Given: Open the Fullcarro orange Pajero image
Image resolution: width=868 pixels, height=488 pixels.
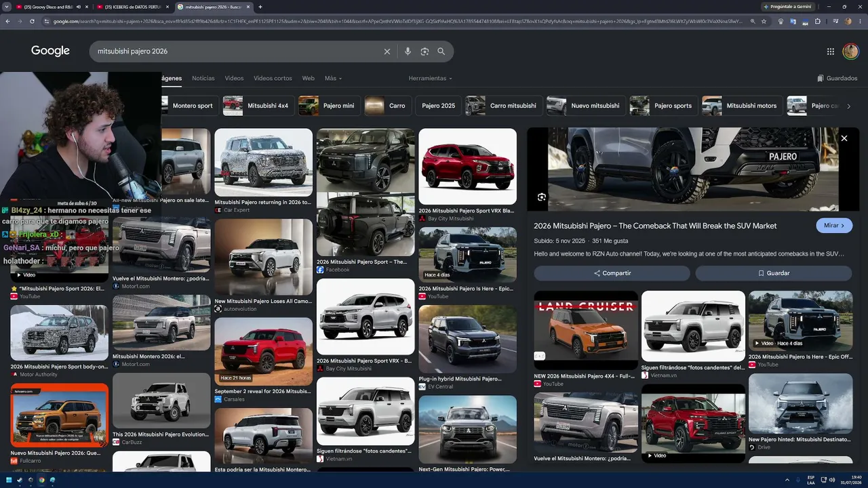Looking at the screenshot, I should (59, 415).
